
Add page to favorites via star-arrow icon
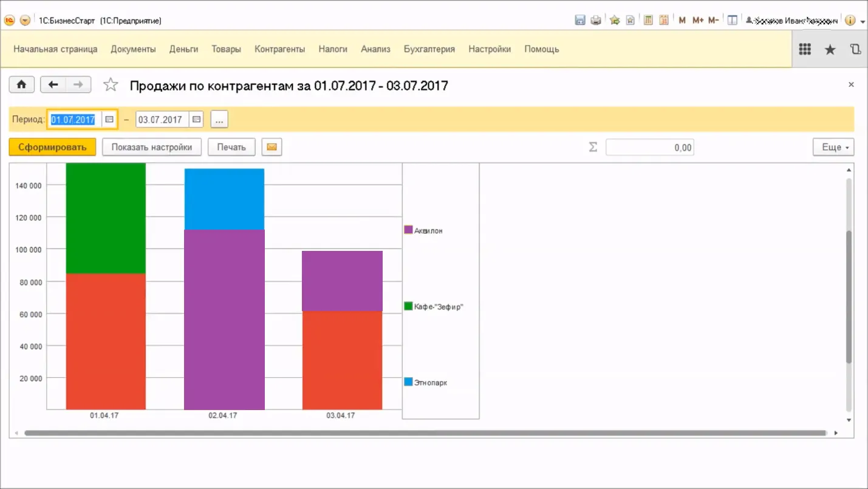click(615, 20)
